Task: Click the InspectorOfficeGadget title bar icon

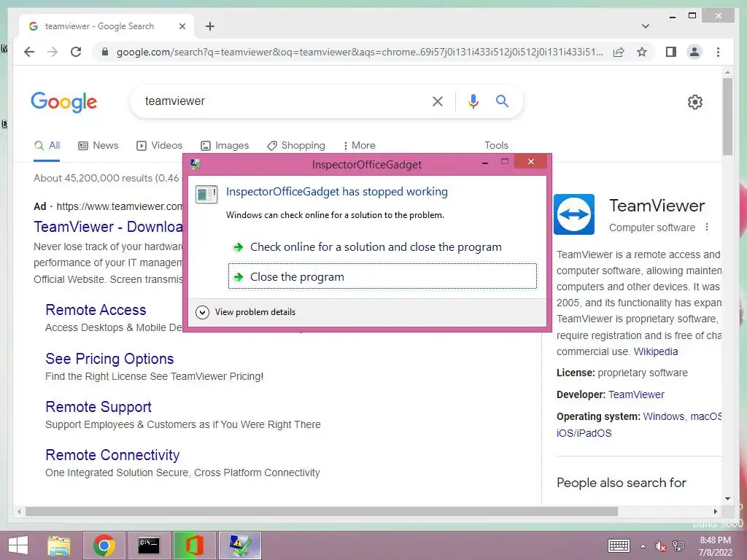Action: (196, 164)
